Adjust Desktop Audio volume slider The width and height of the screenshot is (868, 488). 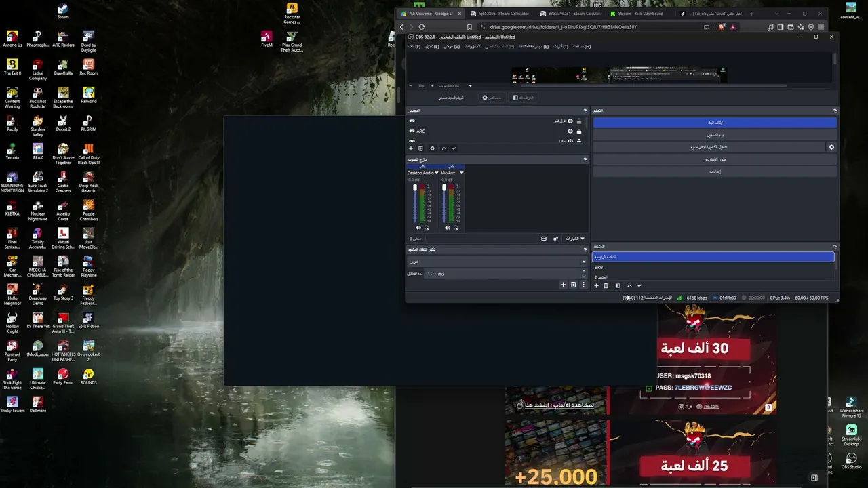click(415, 203)
